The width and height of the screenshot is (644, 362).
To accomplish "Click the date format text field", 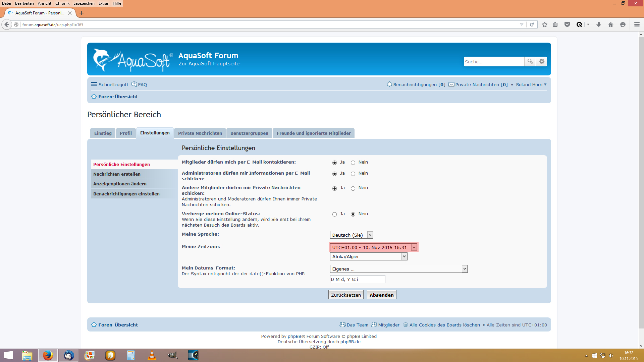I will (358, 279).
